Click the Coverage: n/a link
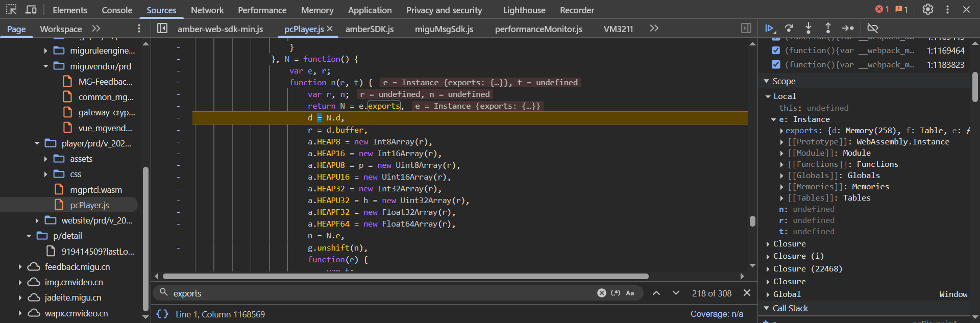The height and width of the screenshot is (323, 980). point(717,314)
